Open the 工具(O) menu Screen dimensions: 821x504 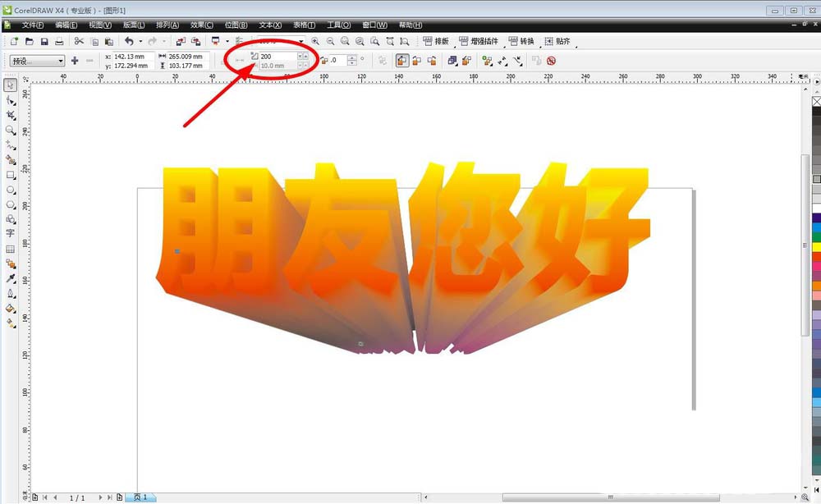[x=339, y=25]
